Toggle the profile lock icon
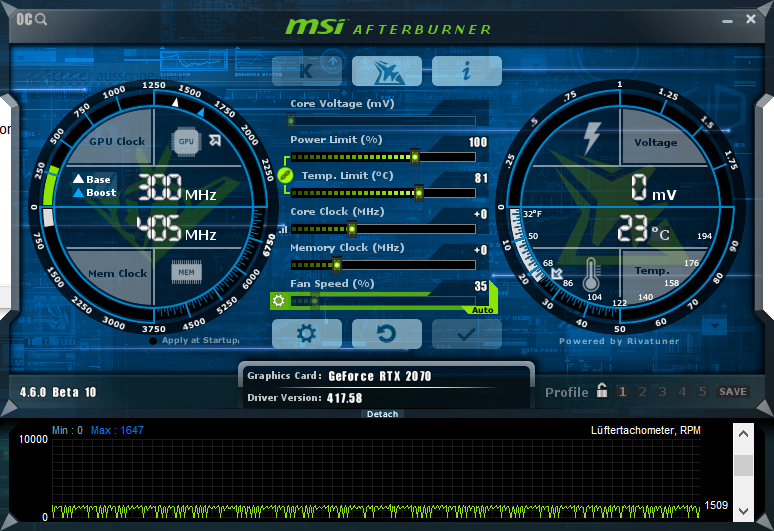The width and height of the screenshot is (774, 531). [x=602, y=390]
